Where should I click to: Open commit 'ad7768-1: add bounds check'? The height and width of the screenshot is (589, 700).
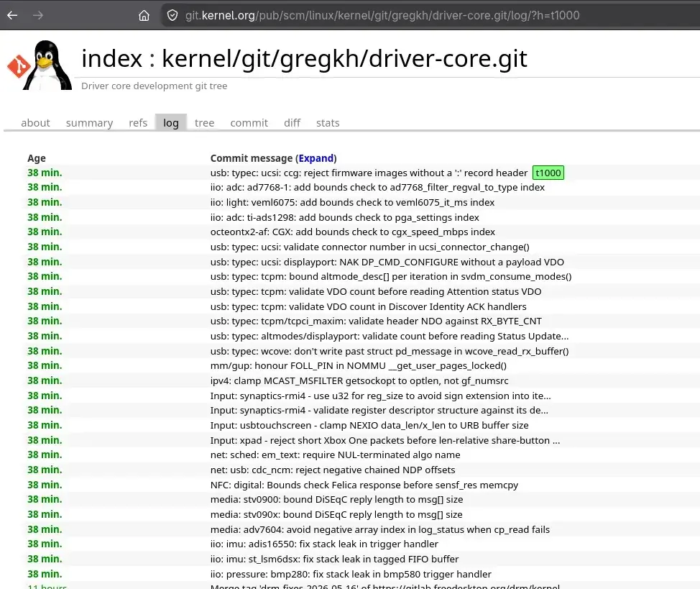click(x=377, y=187)
